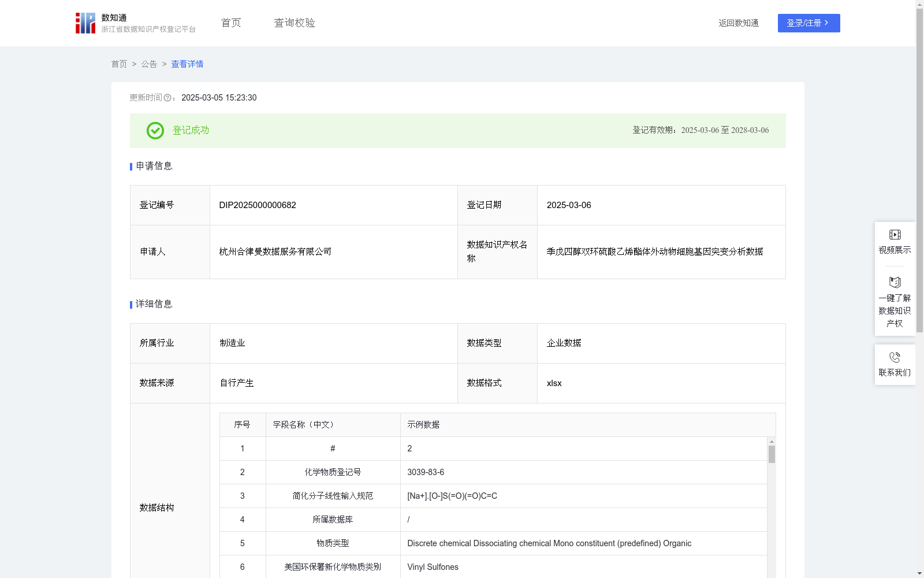Image resolution: width=924 pixels, height=578 pixels.
Task: Click the 申请信息 section heading
Action: 154,166
